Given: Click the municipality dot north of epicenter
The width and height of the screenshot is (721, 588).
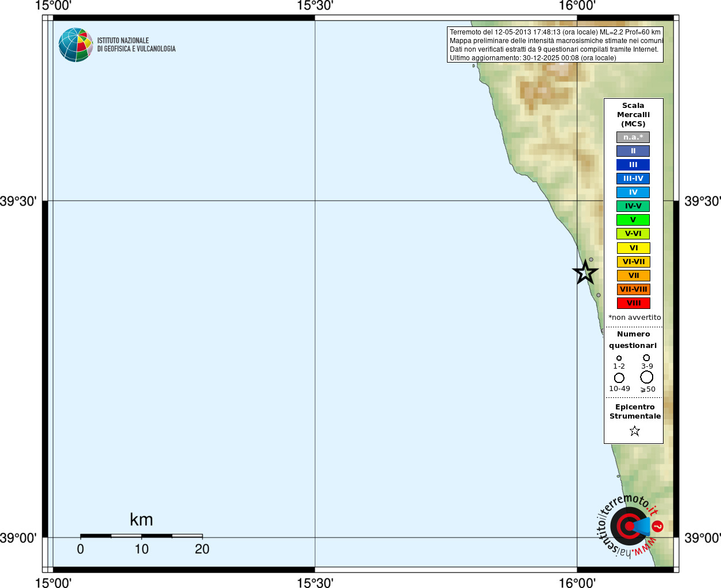Looking at the screenshot, I should (591, 260).
